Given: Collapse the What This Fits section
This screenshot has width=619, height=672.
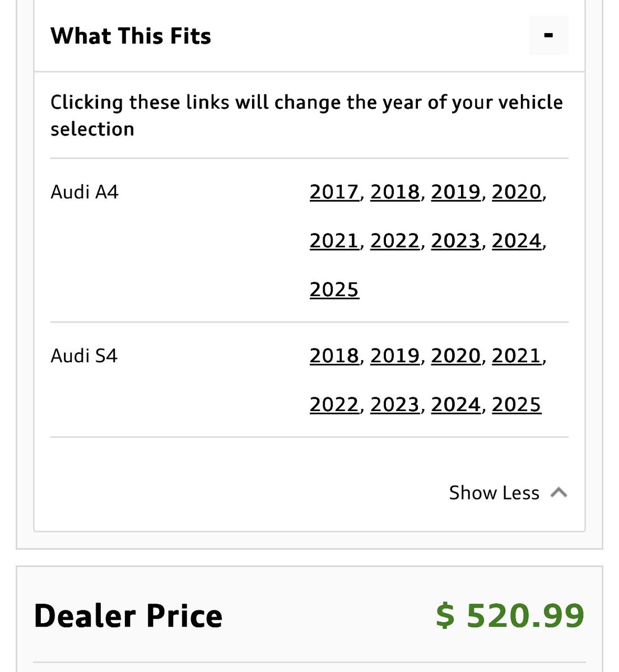Looking at the screenshot, I should coord(548,36).
